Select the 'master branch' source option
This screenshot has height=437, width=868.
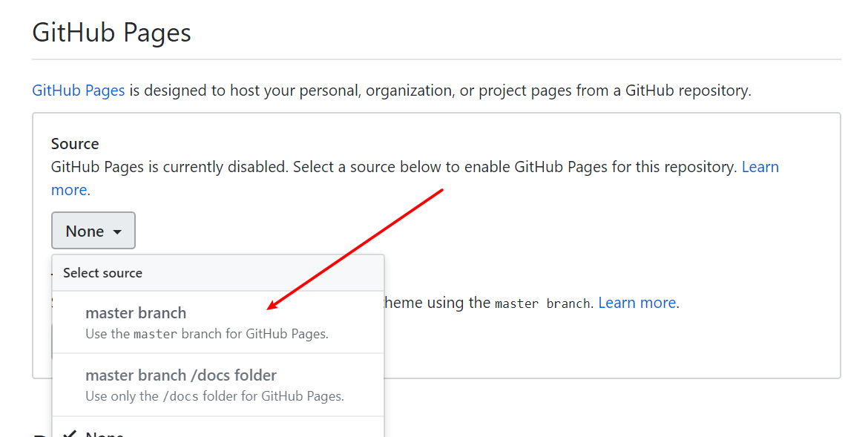click(x=136, y=313)
